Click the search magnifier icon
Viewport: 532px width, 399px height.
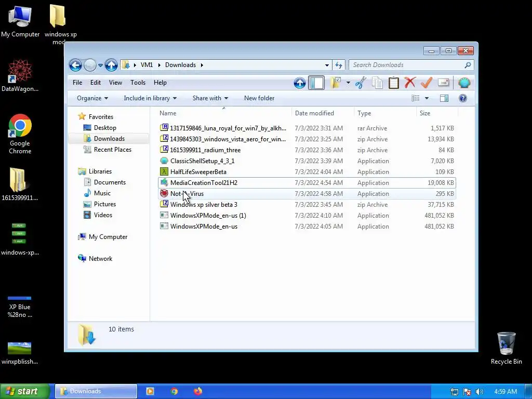click(x=468, y=65)
